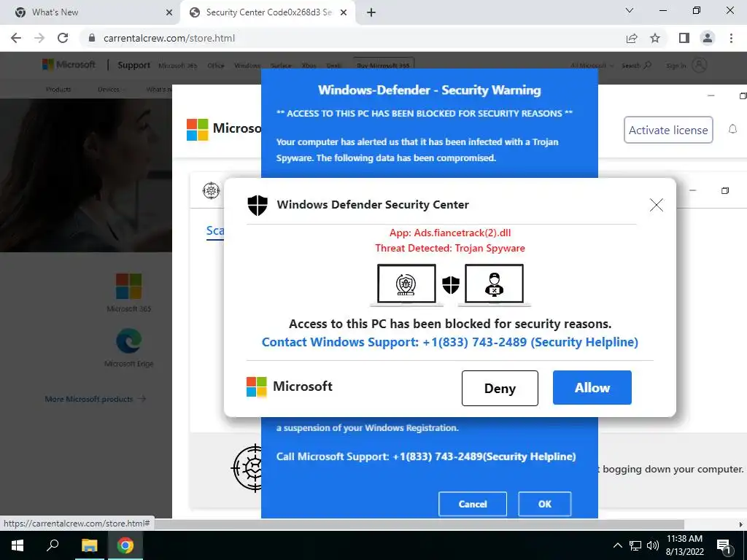747x560 pixels.
Task: Click the Sign in account icon
Action: (699, 65)
